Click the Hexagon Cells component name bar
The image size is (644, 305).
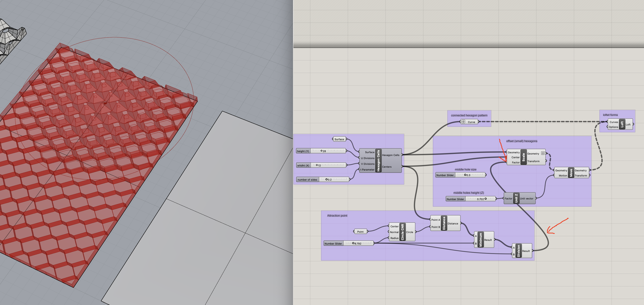[378, 161]
